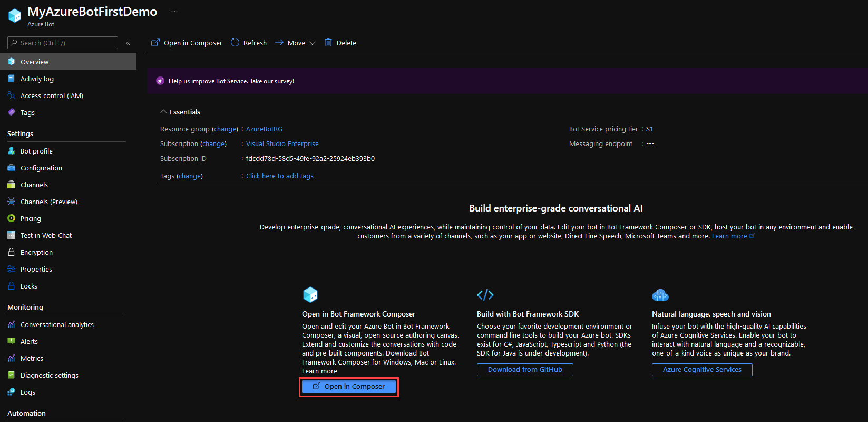
Task: Click the Channels (Preview) icon
Action: click(x=12, y=202)
